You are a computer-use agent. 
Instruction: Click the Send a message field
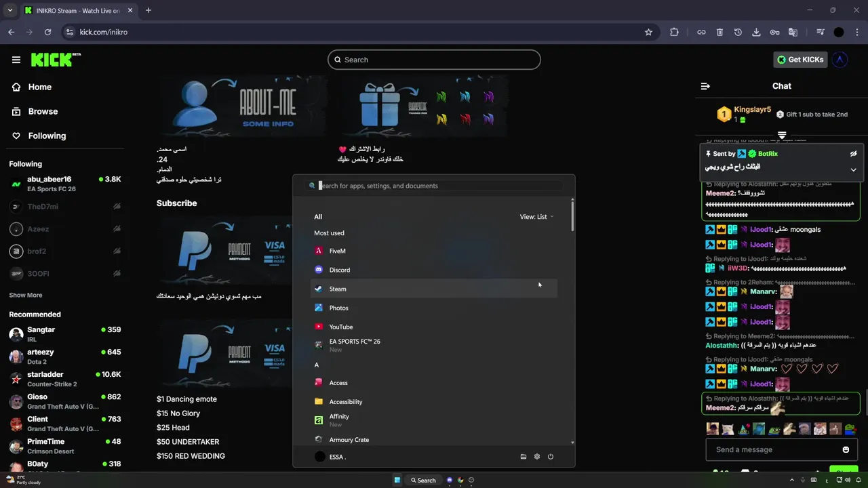[773, 449]
